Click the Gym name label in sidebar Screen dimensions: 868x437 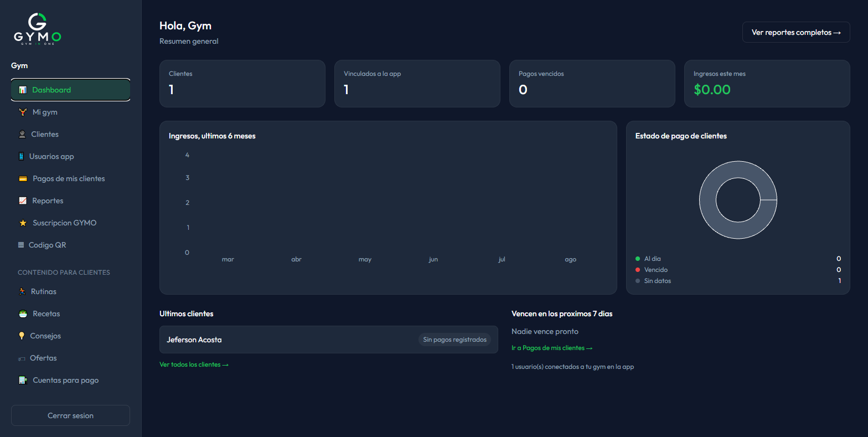[19, 65]
